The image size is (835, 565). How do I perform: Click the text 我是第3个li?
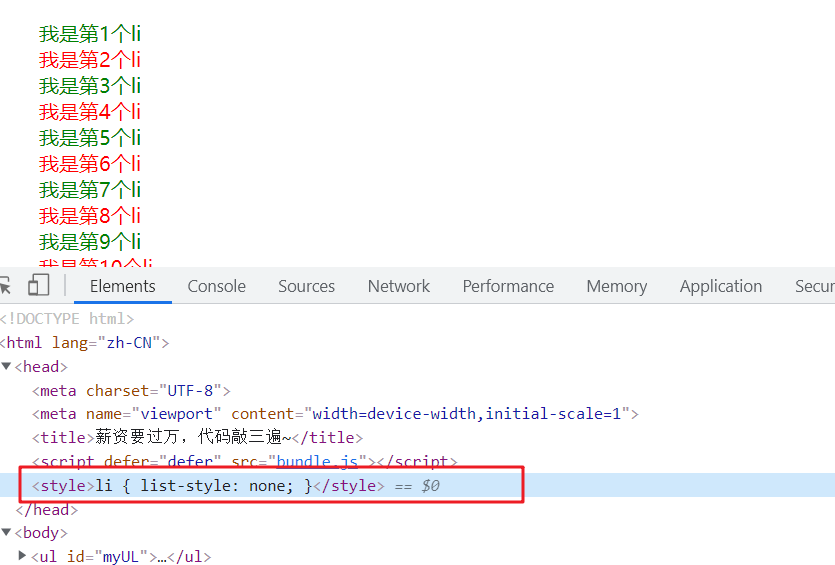pyautogui.click(x=89, y=86)
